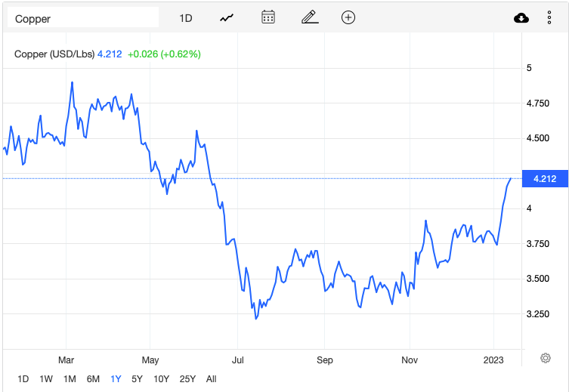
Task: Click the +0.026 (+0.62%) change value
Action: click(x=164, y=54)
